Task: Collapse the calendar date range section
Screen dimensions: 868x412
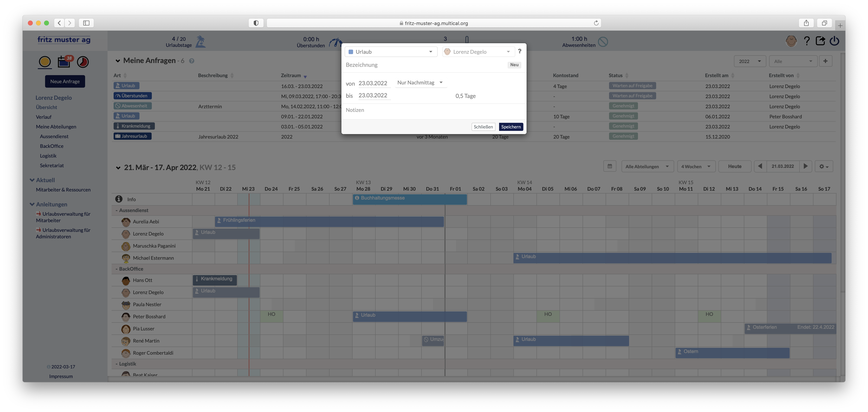Action: [118, 168]
